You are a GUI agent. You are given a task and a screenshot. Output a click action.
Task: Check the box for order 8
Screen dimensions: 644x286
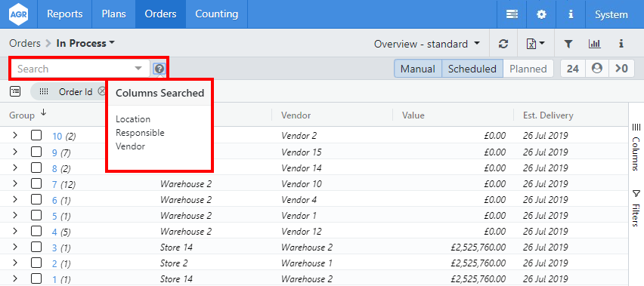pos(36,168)
